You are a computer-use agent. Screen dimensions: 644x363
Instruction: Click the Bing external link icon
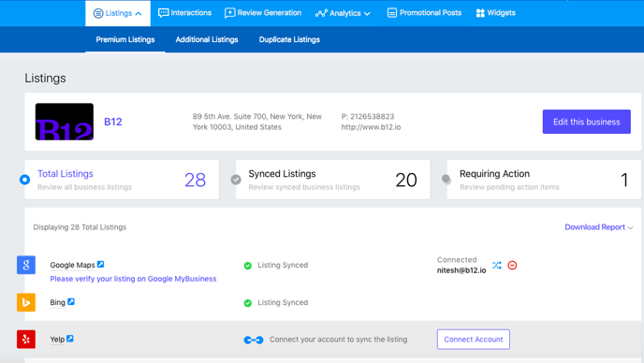pos(71,302)
